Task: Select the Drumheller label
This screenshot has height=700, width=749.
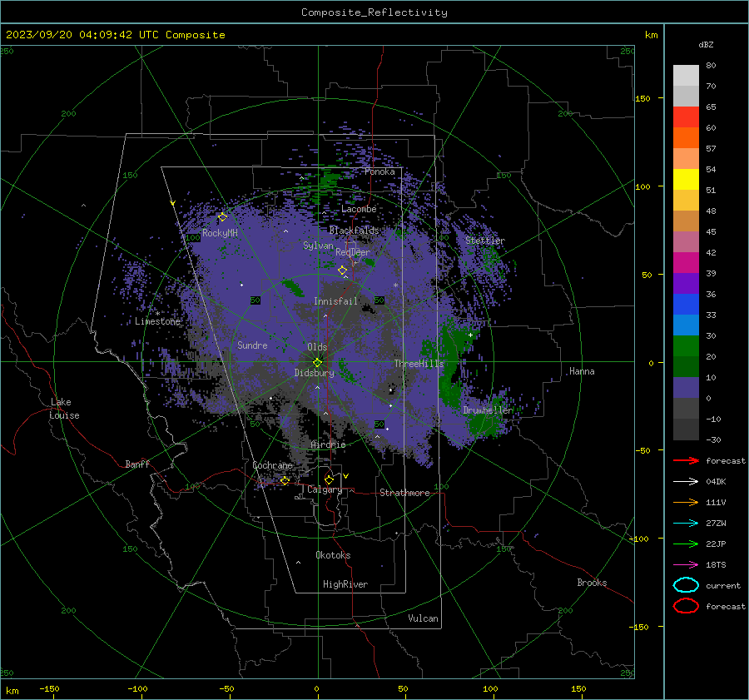Action: click(x=488, y=410)
